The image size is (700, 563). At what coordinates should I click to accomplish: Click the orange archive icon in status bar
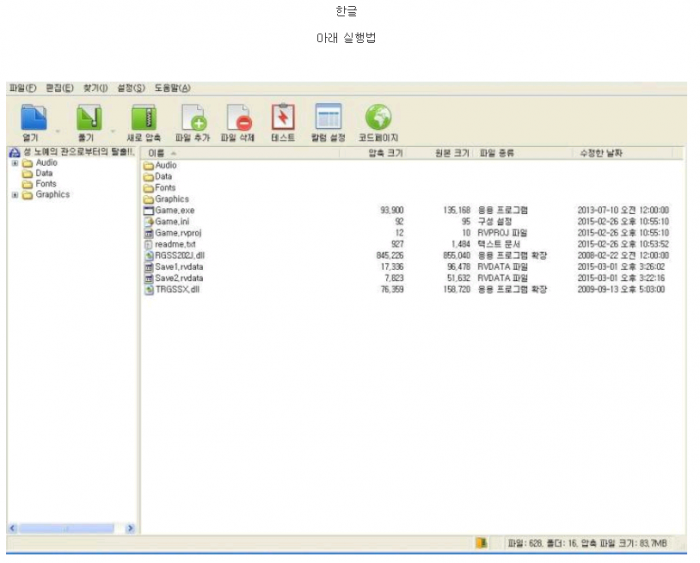point(481,543)
